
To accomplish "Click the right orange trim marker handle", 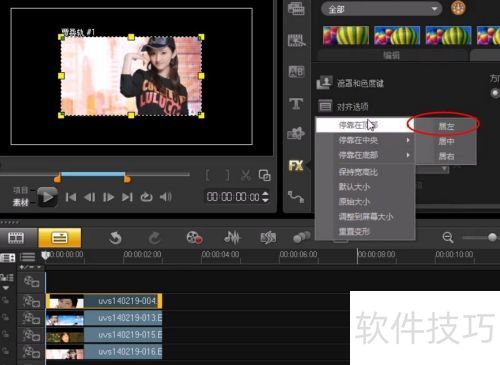I will tap(127, 178).
